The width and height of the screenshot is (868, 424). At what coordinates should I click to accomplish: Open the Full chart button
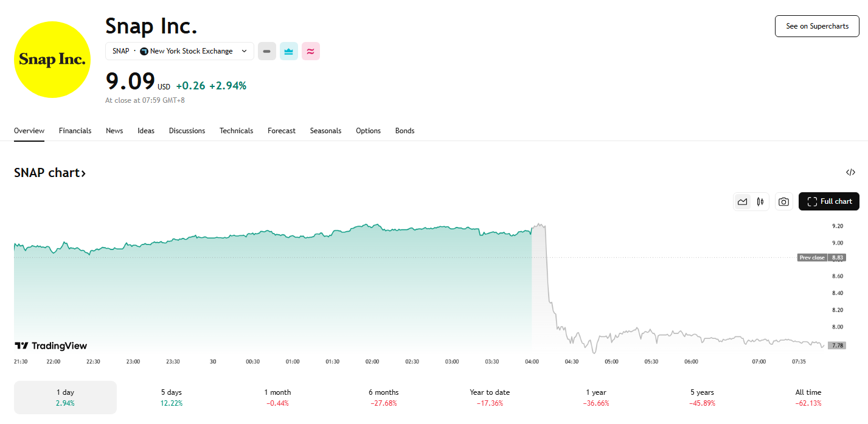coord(828,201)
